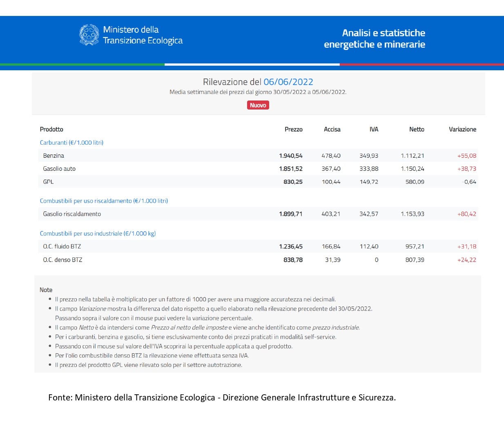Select the Accisa column header

332,129
